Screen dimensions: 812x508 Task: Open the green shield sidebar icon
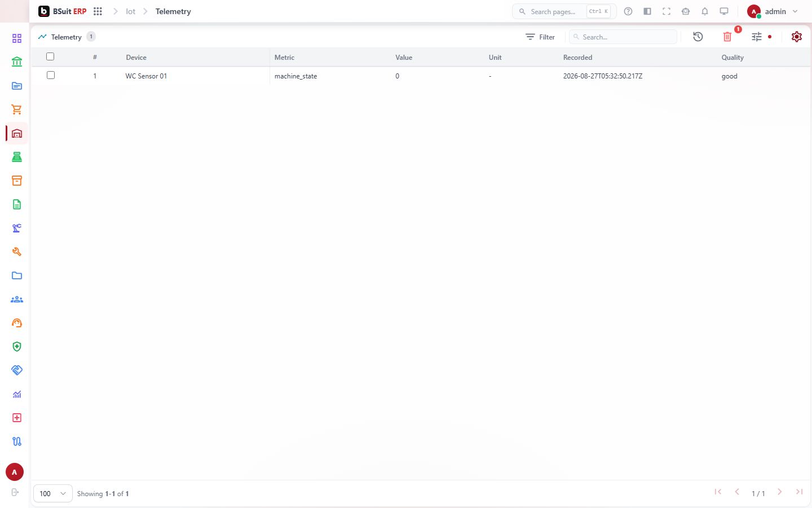pyautogui.click(x=17, y=347)
